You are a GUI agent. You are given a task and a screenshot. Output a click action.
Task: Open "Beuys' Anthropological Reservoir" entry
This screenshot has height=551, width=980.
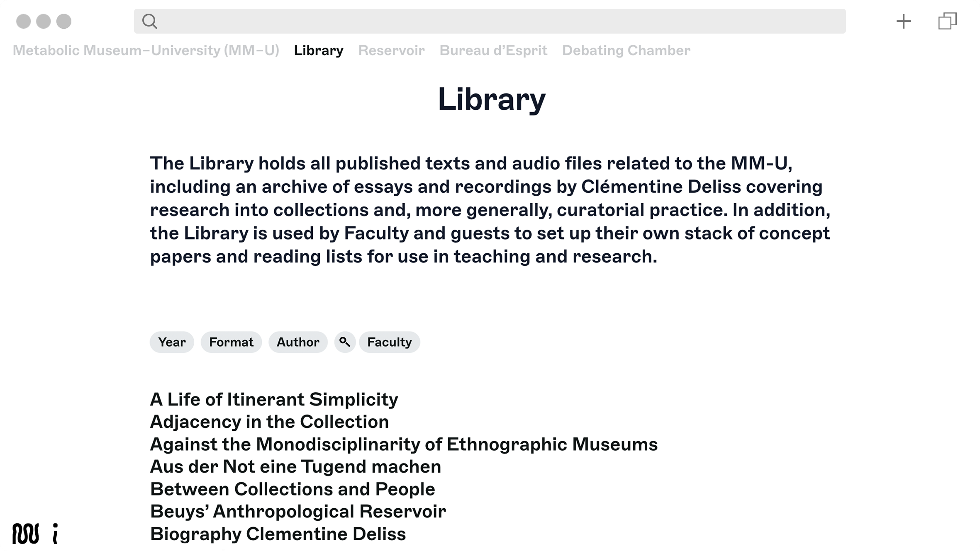click(298, 512)
